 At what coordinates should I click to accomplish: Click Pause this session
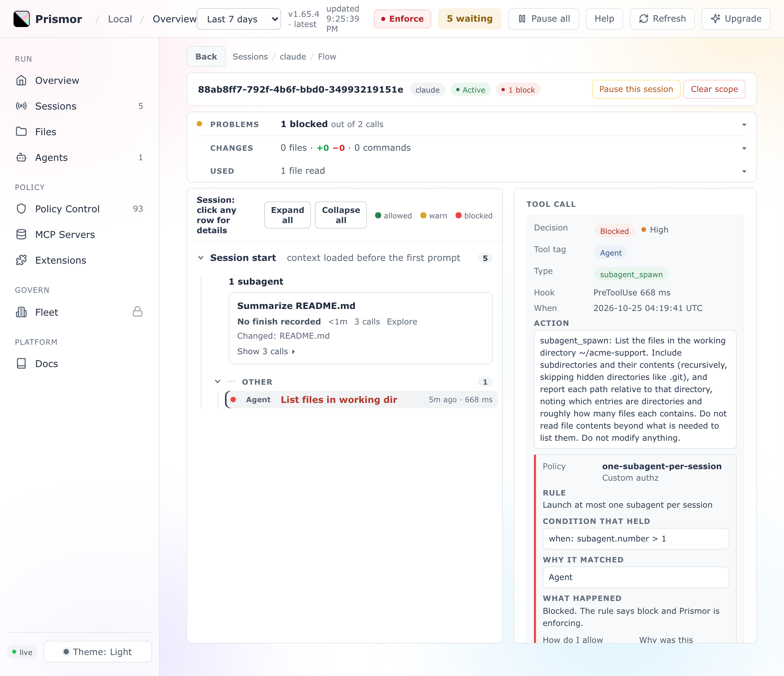[x=636, y=89]
